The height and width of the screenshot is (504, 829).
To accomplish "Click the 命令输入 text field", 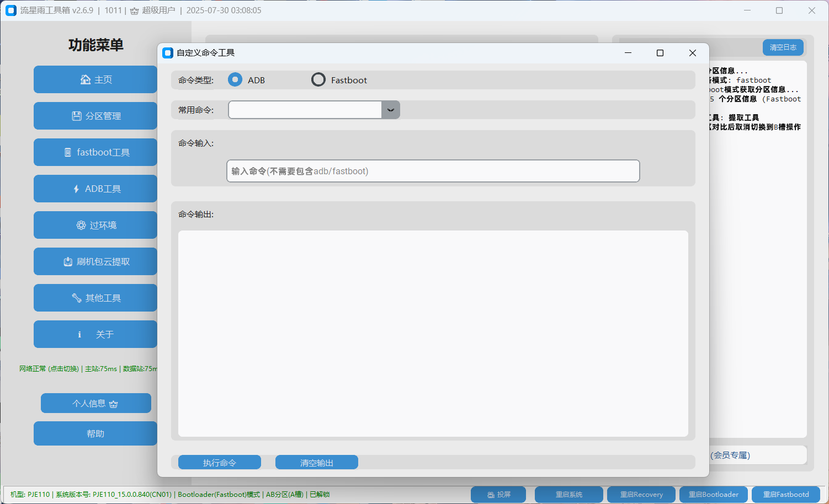I will pos(433,171).
